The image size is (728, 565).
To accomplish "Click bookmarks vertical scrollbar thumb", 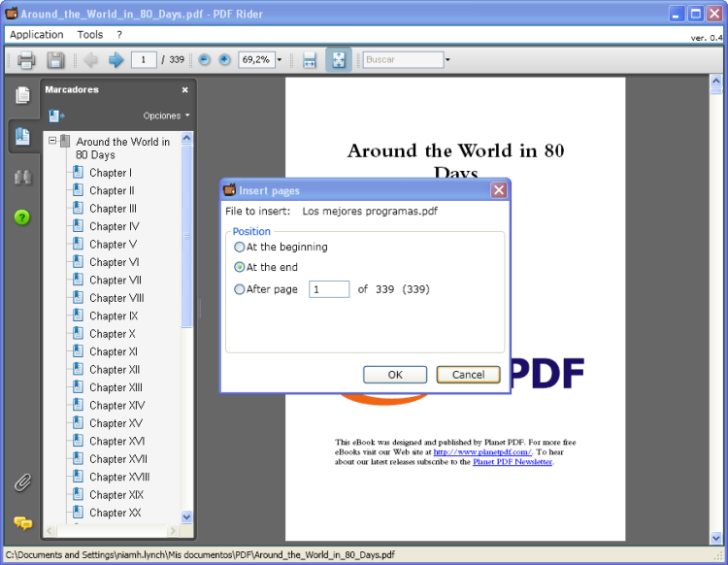I will click(186, 236).
